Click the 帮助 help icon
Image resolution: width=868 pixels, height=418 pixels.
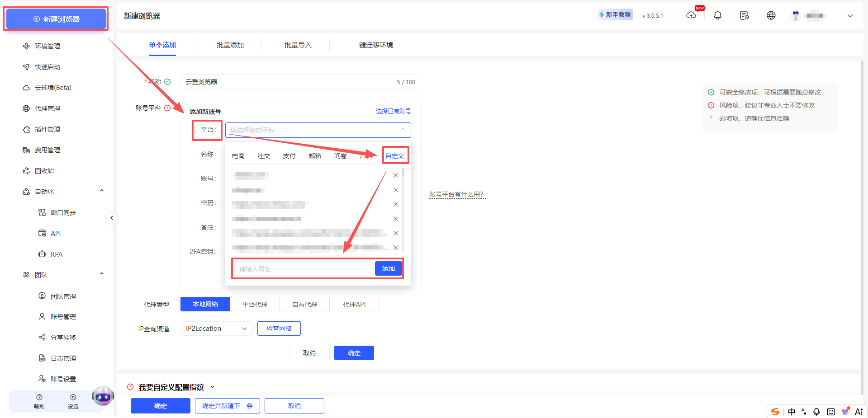pyautogui.click(x=39, y=400)
